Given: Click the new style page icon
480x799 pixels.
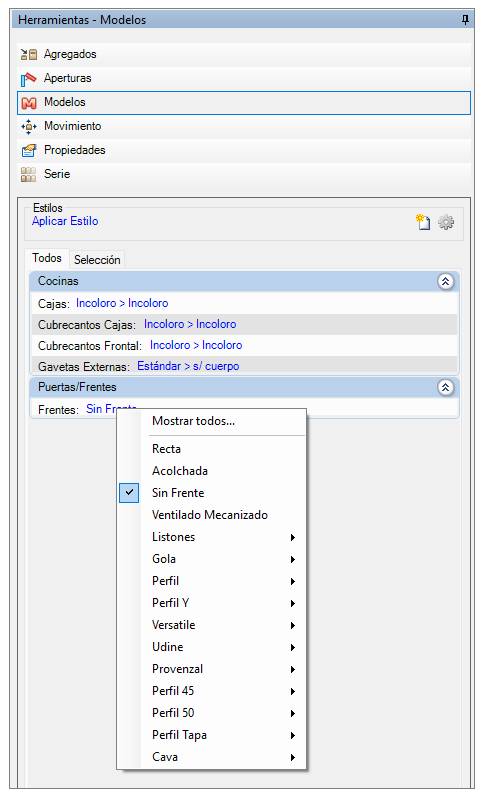Looking at the screenshot, I should pyautogui.click(x=423, y=222).
